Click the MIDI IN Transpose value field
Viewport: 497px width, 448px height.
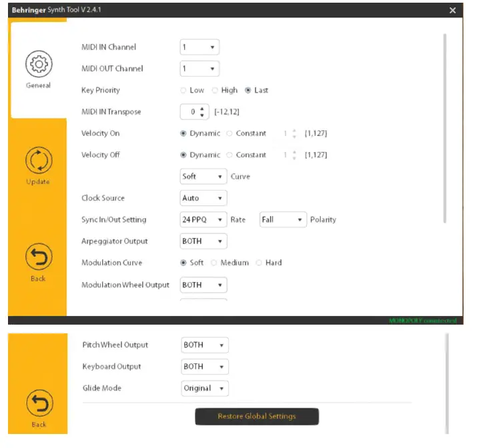194,112
